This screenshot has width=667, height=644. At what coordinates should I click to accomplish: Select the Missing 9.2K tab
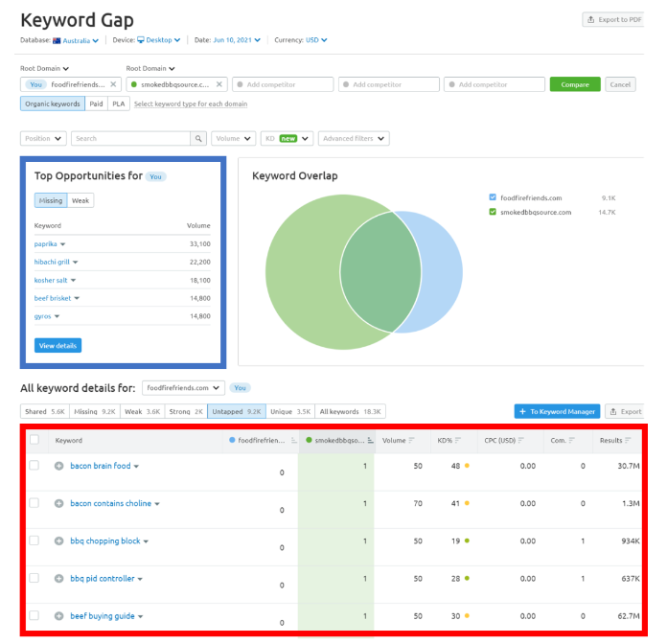95,411
